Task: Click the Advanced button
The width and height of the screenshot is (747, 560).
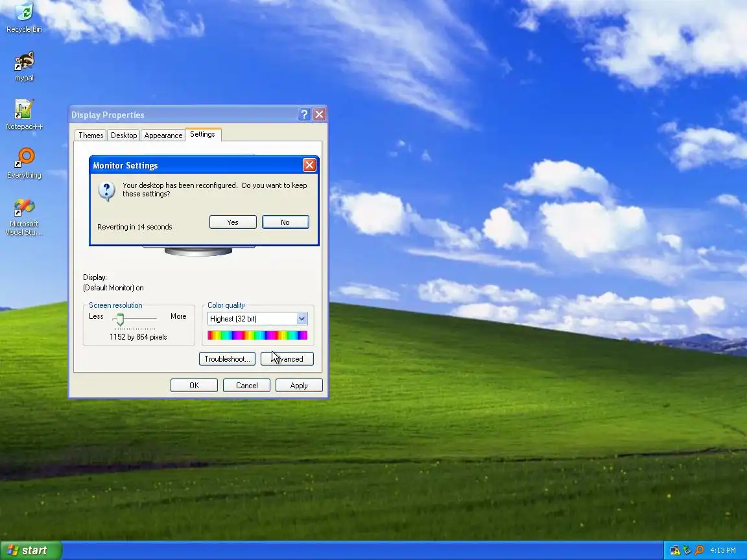Action: (287, 359)
